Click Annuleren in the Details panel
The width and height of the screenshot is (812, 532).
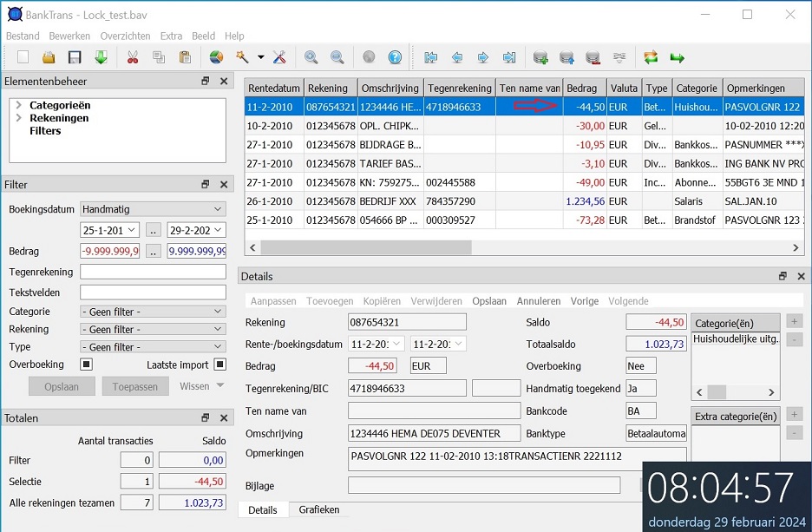coord(539,301)
